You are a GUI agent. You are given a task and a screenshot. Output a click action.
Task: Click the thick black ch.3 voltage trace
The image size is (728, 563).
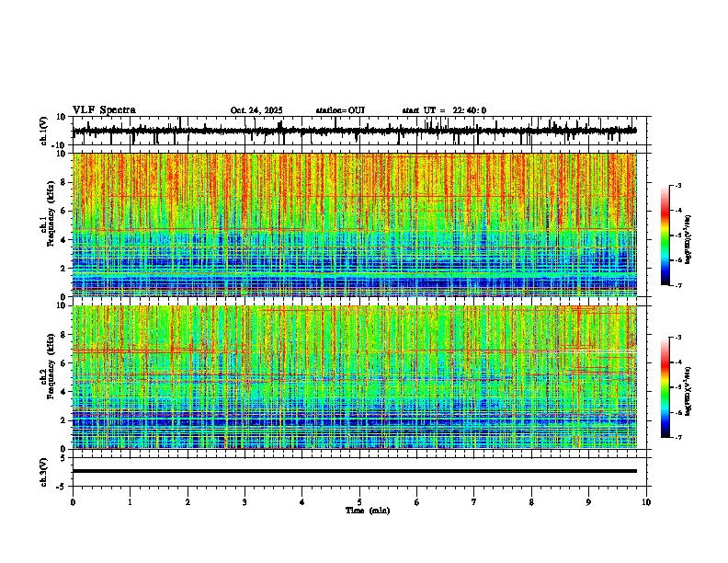coord(355,471)
